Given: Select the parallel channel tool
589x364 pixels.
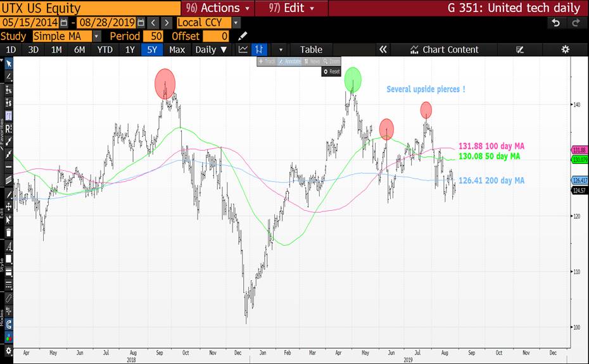Looking at the screenshot, I should [8, 180].
